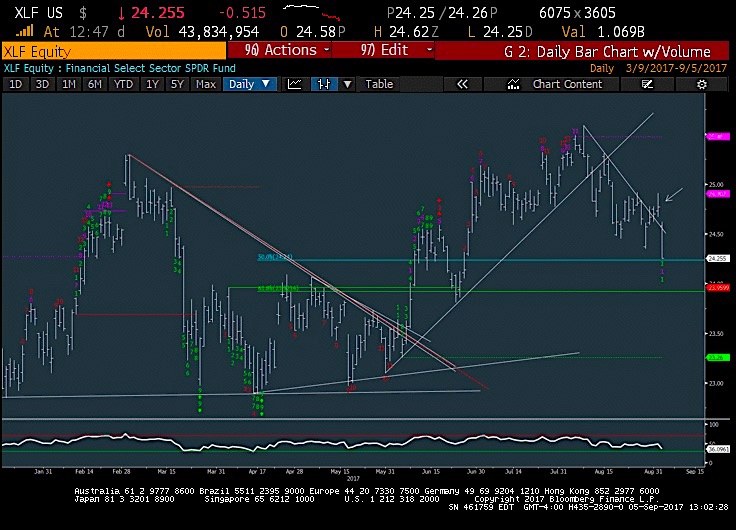Open the chart type dropdown arrow
The height and width of the screenshot is (530, 736).
click(347, 84)
